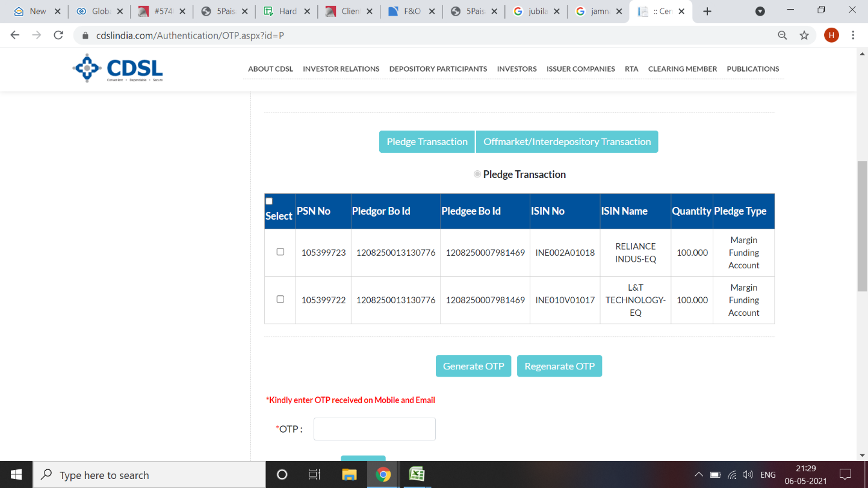Select the Pledge Transaction radio button

click(x=477, y=174)
